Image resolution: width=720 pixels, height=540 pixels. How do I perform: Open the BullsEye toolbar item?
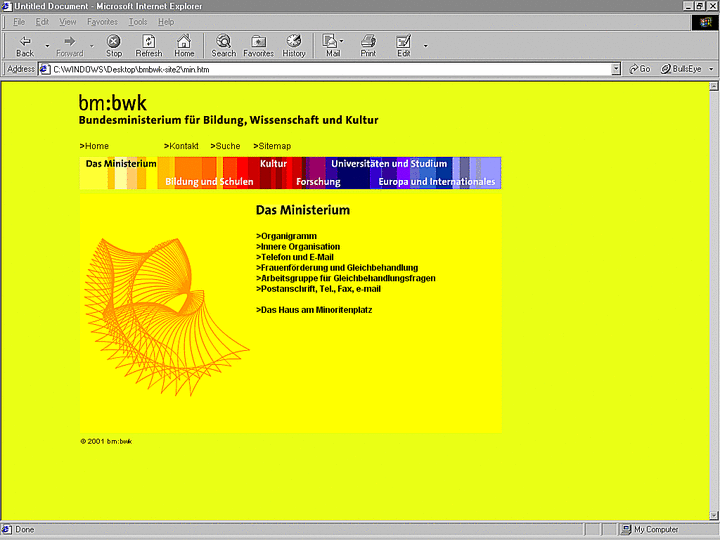pos(681,69)
